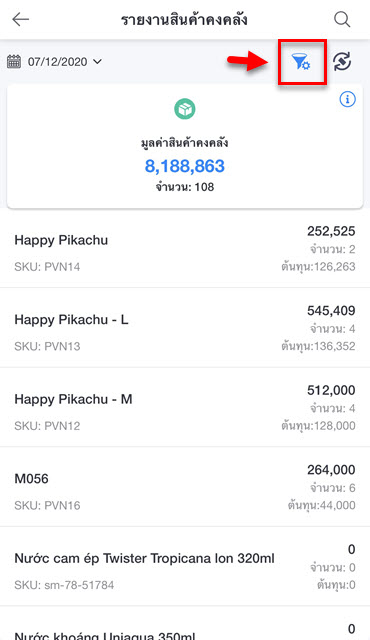Viewport: 370px width, 640px height.
Task: Click the chevron next to the date
Action: pos(97,62)
